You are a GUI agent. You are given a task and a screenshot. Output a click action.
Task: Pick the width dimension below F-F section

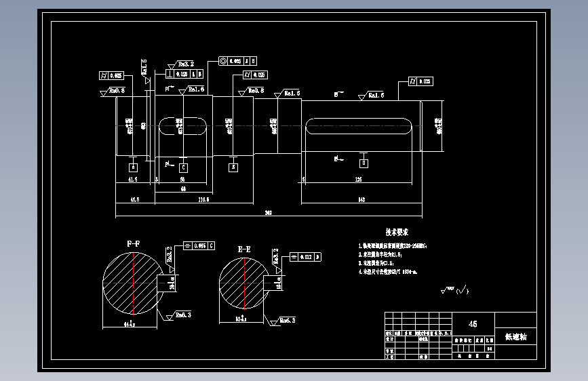pos(130,323)
